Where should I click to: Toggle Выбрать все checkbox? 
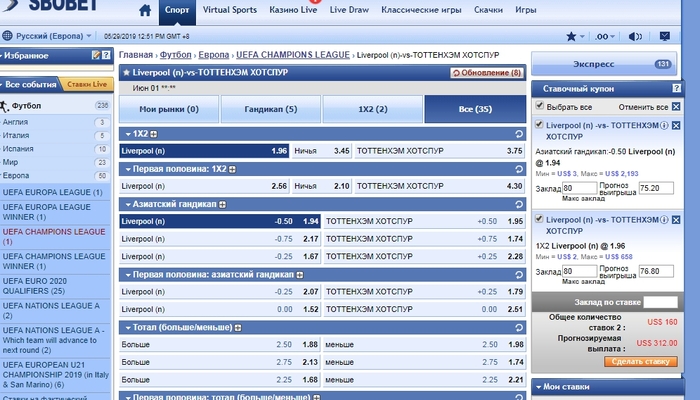coord(539,106)
